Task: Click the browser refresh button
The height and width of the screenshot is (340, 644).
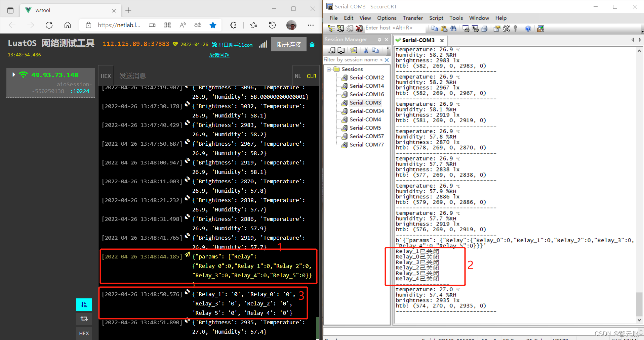Action: point(49,25)
